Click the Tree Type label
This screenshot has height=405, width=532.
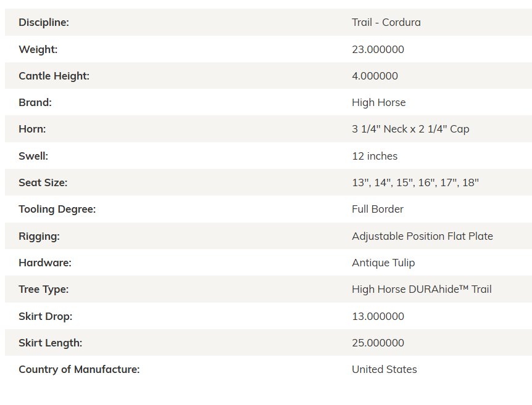pyautogui.click(x=43, y=290)
